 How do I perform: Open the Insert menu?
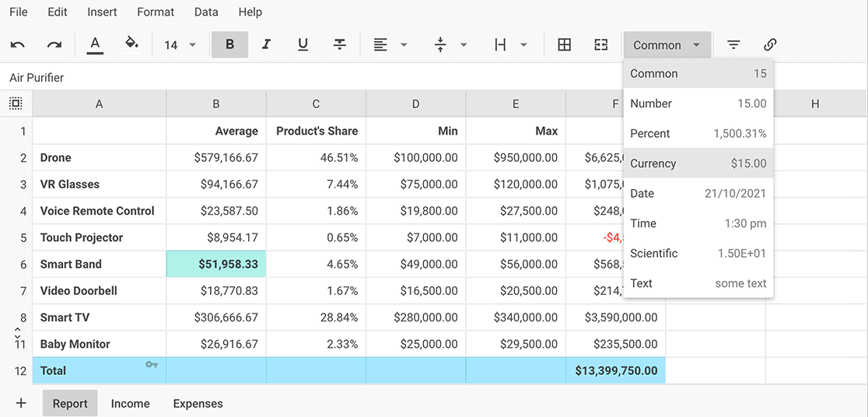pyautogui.click(x=102, y=12)
